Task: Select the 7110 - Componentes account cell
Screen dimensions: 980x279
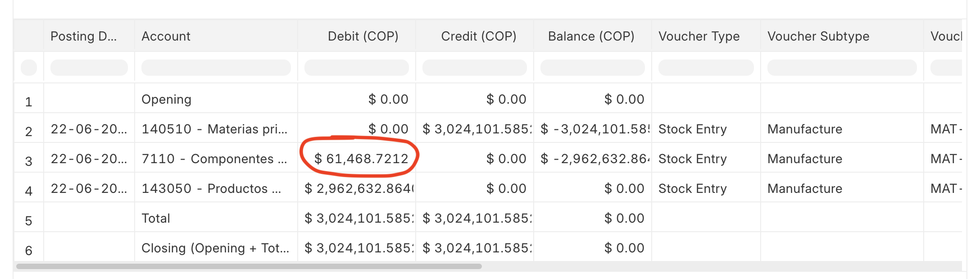Action: (214, 159)
